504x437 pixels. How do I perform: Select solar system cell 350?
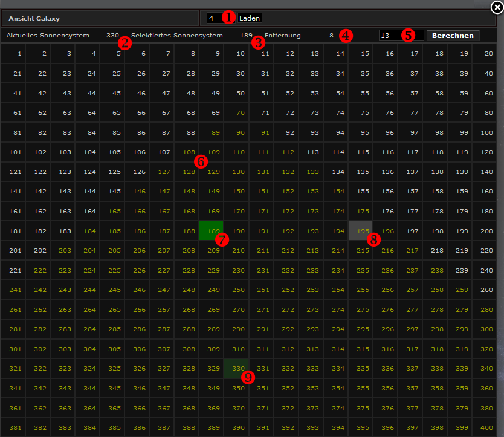(x=236, y=388)
